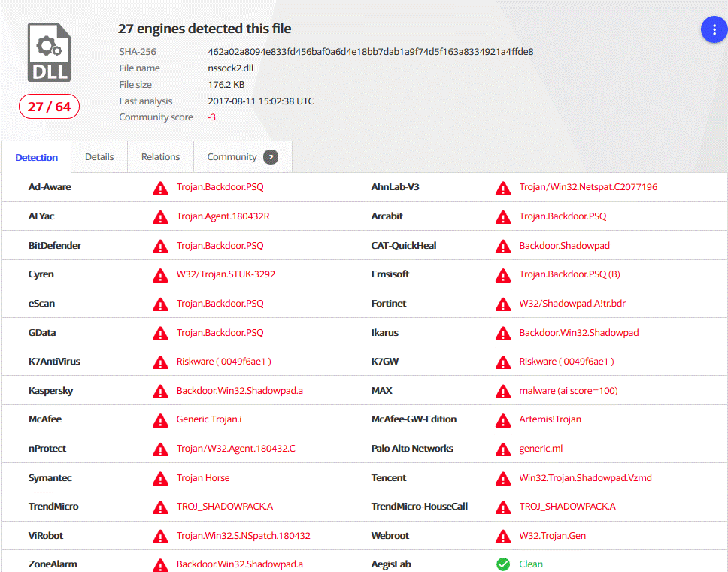
Task: Click the community score value -3
Action: [x=212, y=117]
